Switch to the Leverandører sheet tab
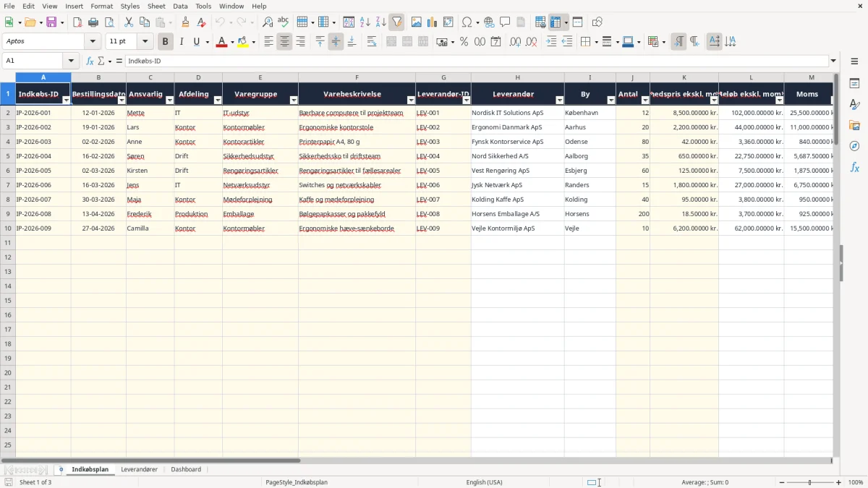 pyautogui.click(x=139, y=469)
